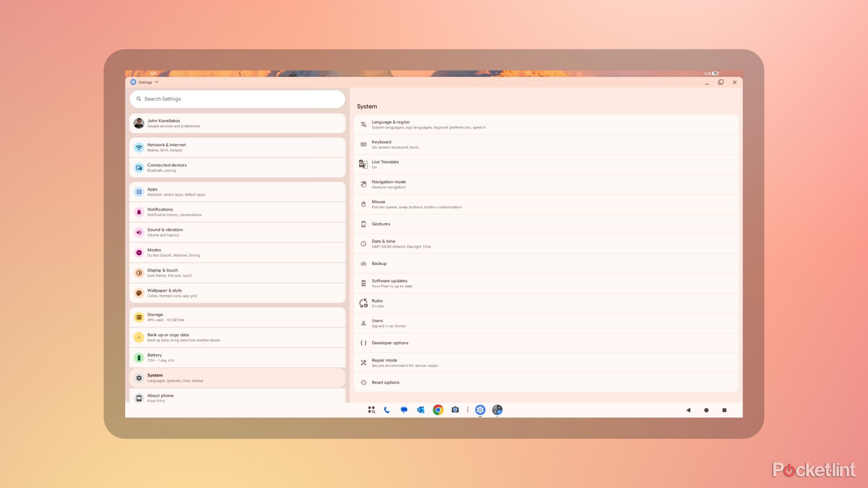Image resolution: width=868 pixels, height=488 pixels.
Task: Click 'Your Pixel is up to date' text
Action: tap(392, 286)
